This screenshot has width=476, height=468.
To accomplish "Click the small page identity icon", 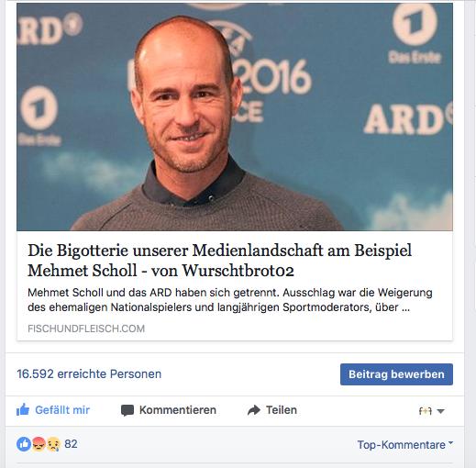I will [426, 411].
